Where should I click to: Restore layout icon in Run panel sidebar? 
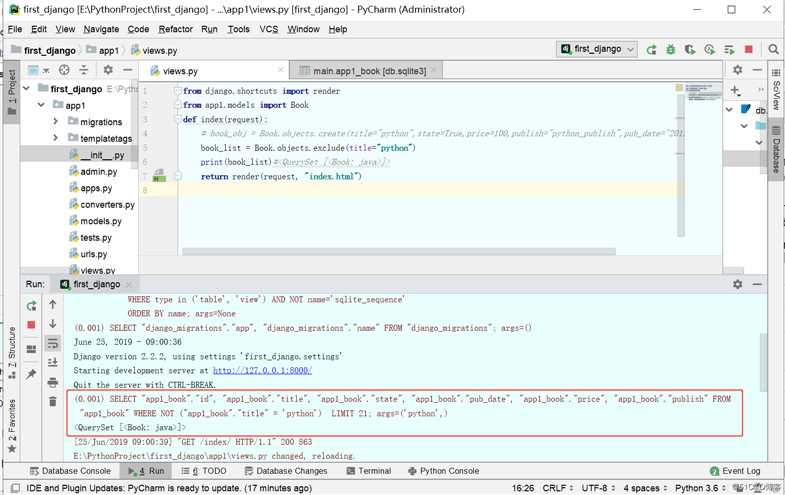31,349
